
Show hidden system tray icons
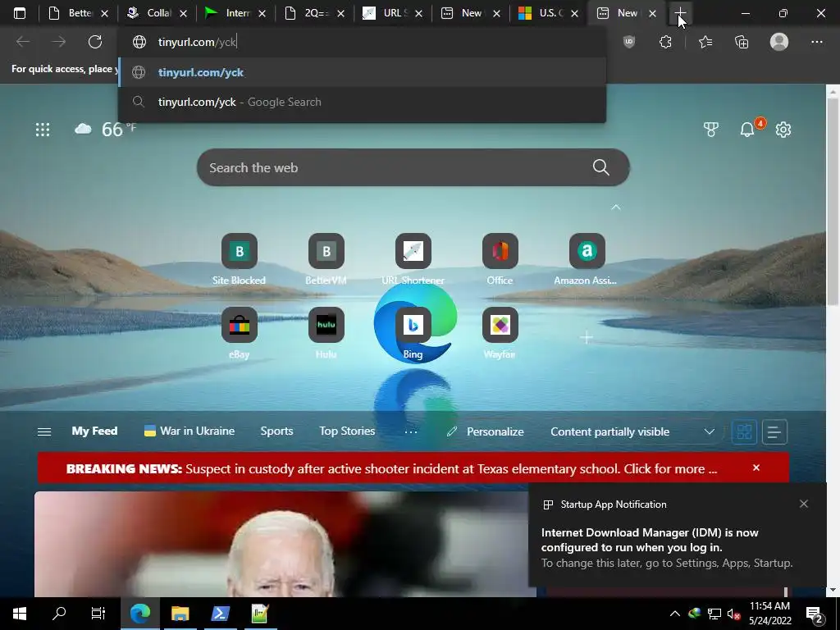pos(675,614)
